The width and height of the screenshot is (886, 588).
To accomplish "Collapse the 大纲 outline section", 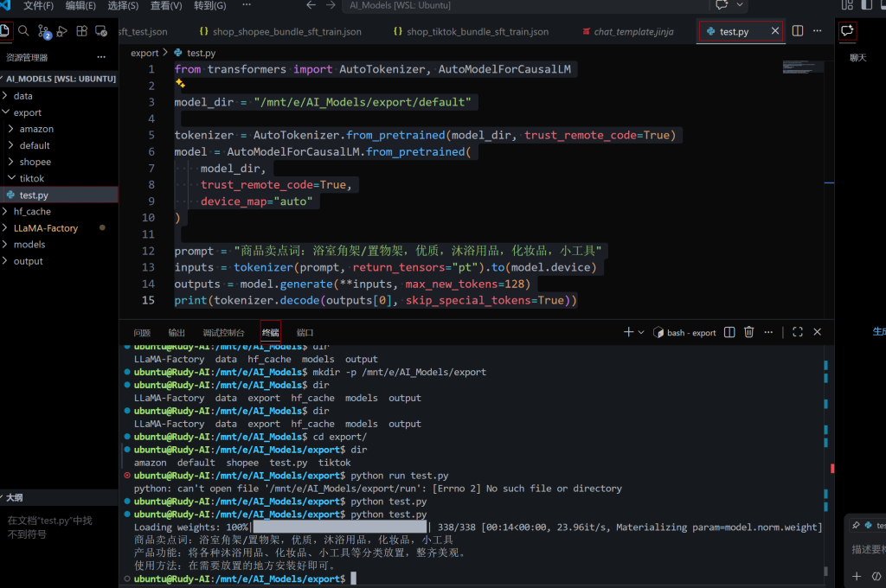I will [x=15, y=498].
